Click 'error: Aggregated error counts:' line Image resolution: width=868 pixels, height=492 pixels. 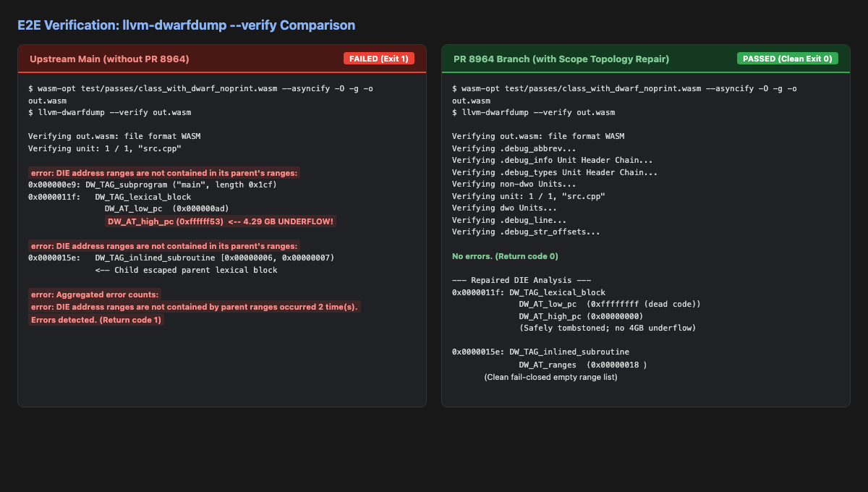click(95, 294)
